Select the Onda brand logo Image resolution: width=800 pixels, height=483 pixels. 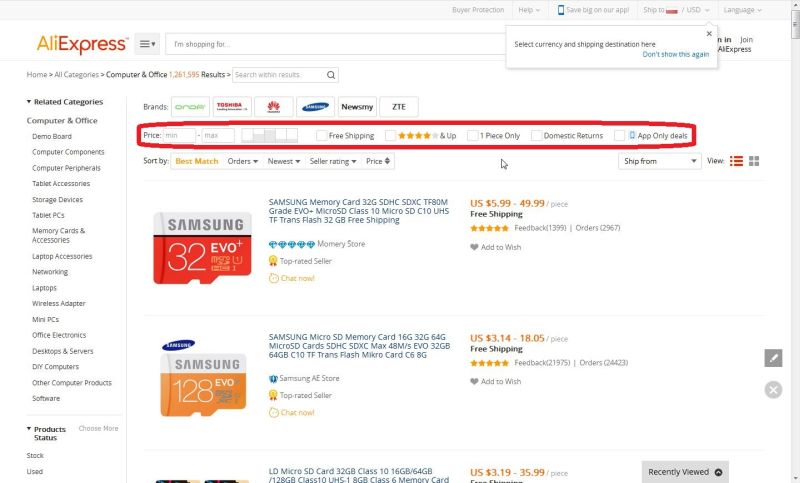tap(190, 107)
